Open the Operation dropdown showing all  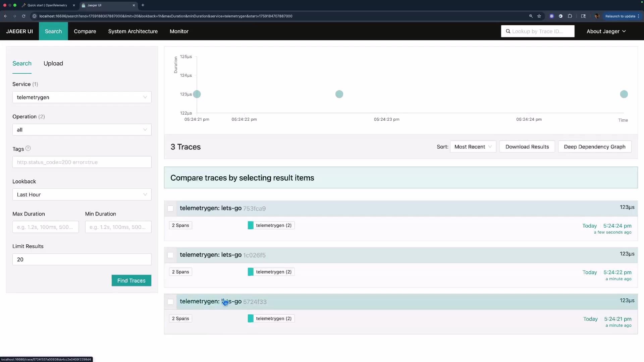click(82, 130)
